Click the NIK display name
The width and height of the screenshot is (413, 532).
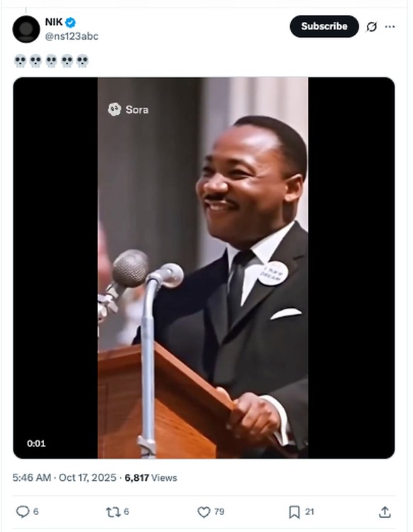[54, 22]
